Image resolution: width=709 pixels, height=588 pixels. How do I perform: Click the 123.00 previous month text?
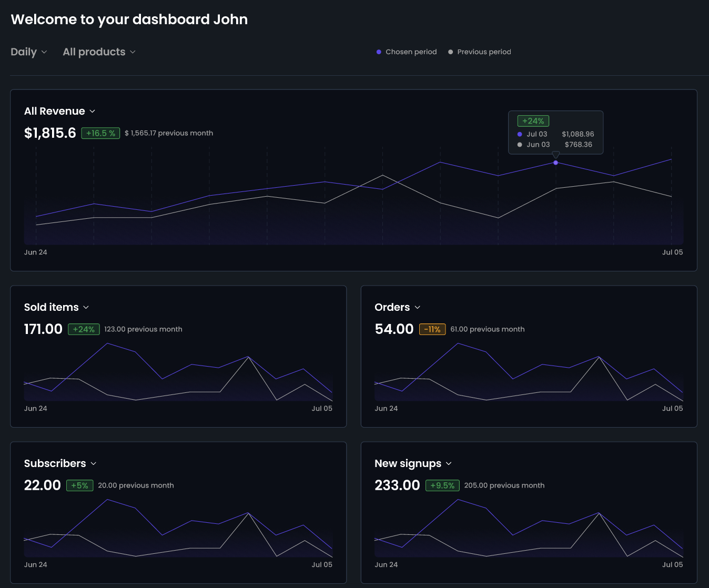point(143,329)
